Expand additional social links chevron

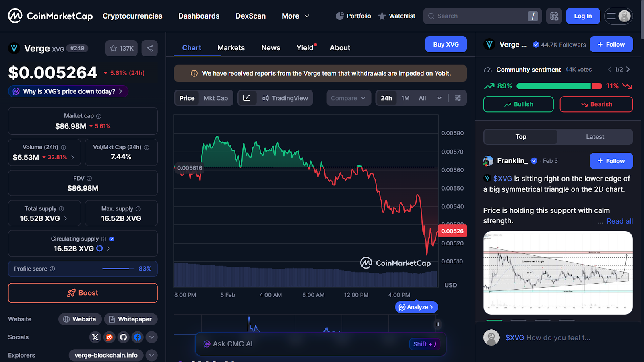[x=151, y=337]
